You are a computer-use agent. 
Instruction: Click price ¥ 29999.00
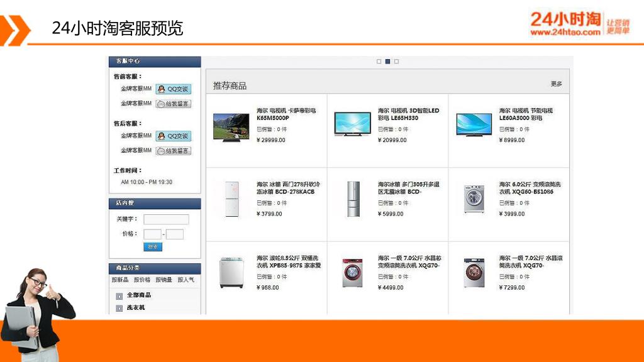pos(270,140)
